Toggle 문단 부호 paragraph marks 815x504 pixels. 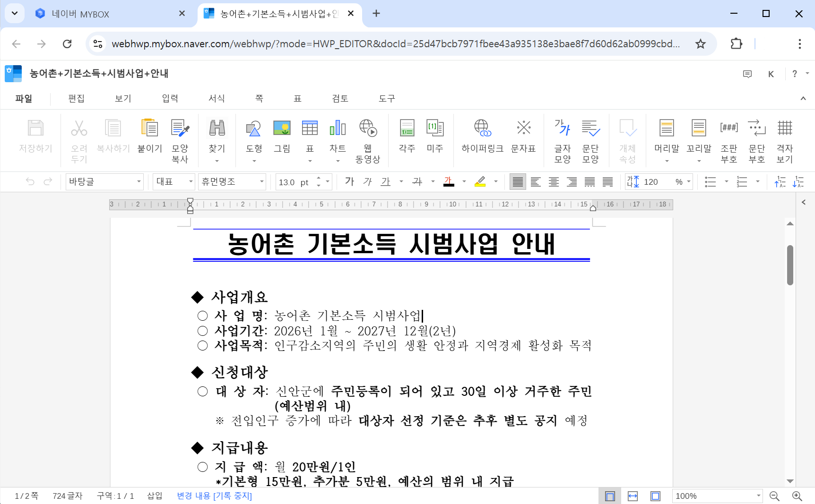click(x=757, y=135)
